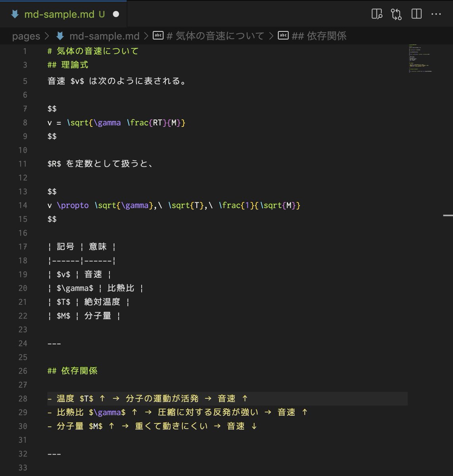Click the minimap code overview
Viewport: 453px width, 476px height.
(420, 58)
